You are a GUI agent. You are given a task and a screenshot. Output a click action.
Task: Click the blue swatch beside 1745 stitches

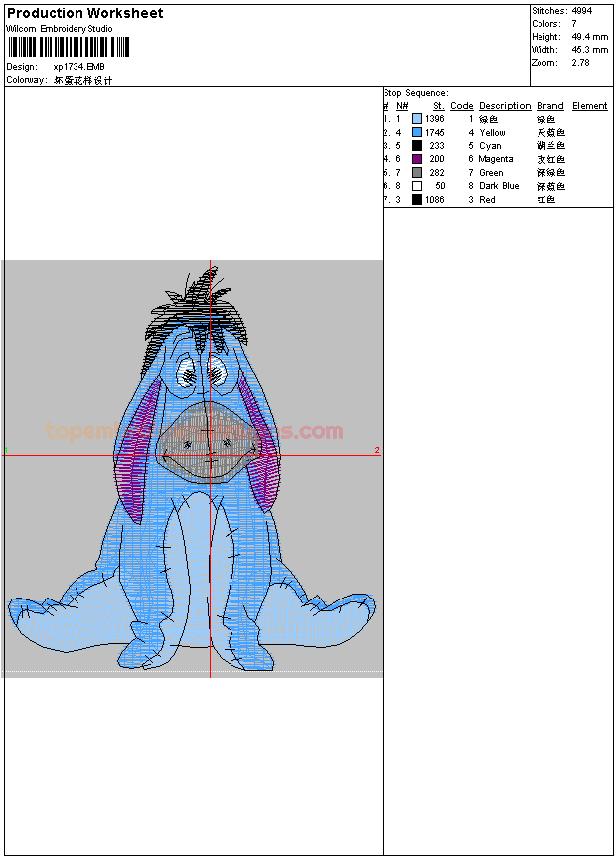pyautogui.click(x=417, y=132)
